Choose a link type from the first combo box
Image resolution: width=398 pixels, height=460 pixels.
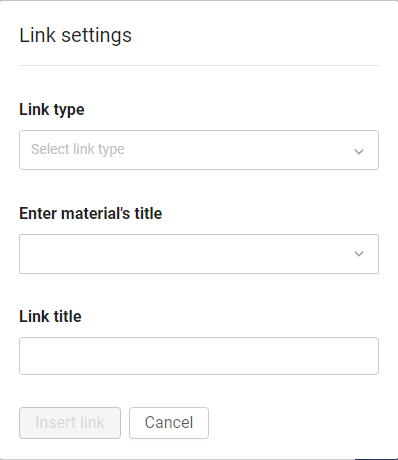point(199,150)
